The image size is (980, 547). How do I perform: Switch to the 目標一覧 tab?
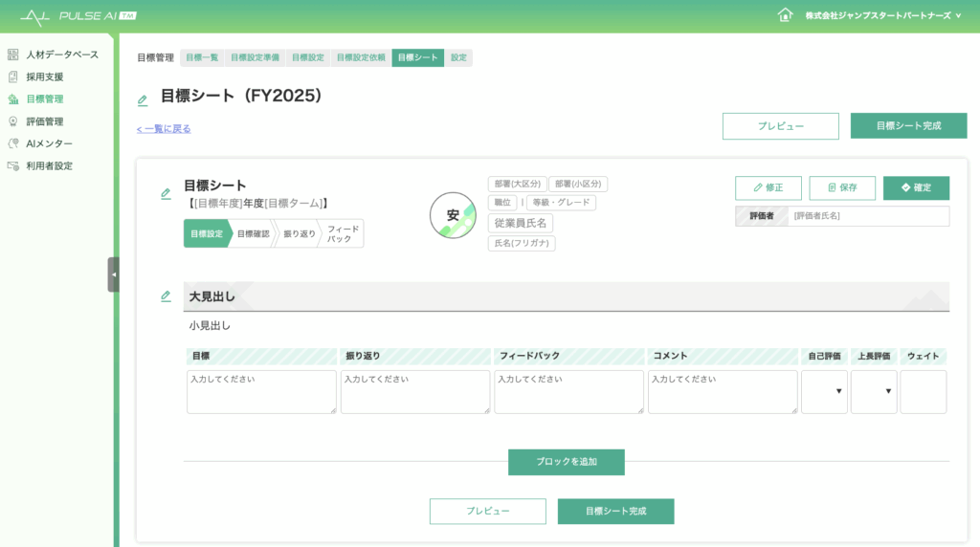coord(202,57)
